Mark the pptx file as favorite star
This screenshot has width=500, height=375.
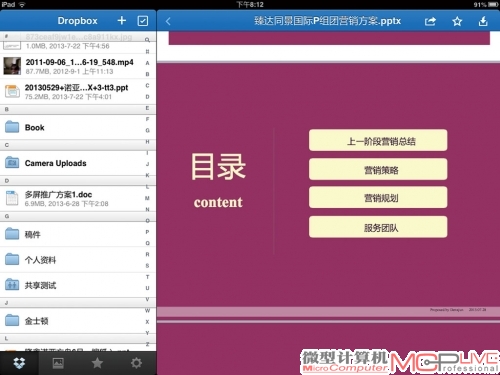click(457, 21)
